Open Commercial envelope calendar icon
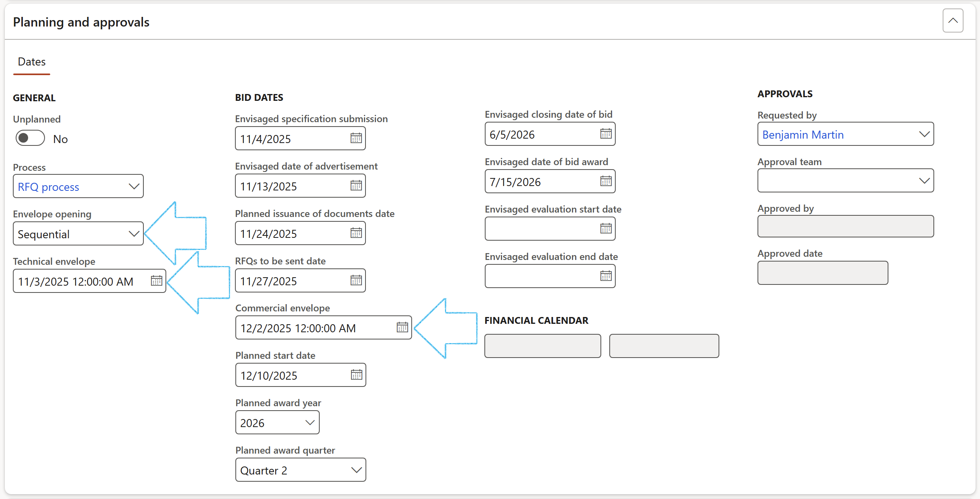This screenshot has height=499, width=980. 402,328
